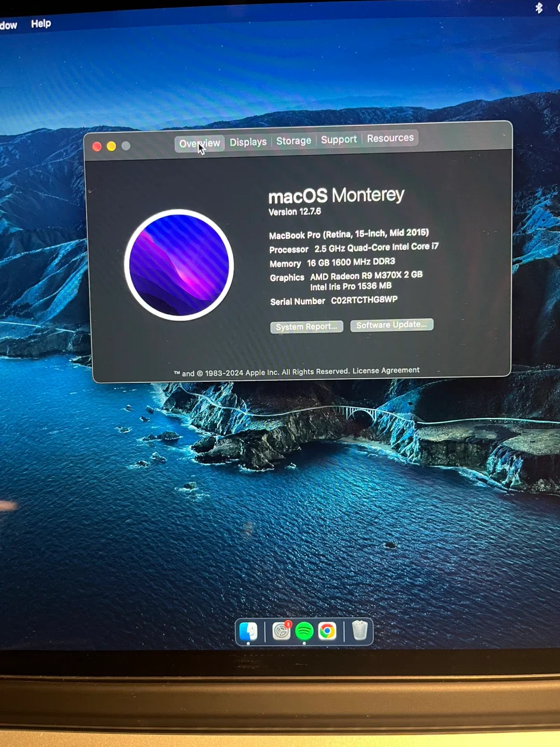560x747 pixels.
Task: Minimize window with the yellow button
Action: click(111, 146)
